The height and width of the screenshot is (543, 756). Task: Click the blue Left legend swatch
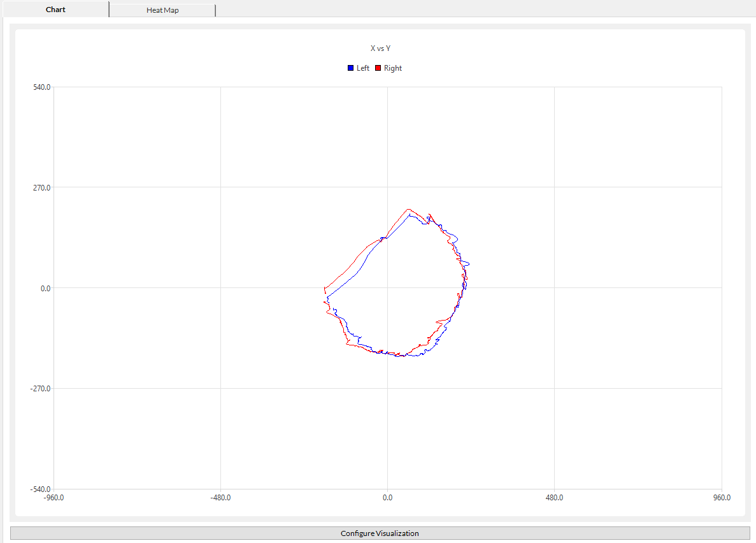(351, 68)
